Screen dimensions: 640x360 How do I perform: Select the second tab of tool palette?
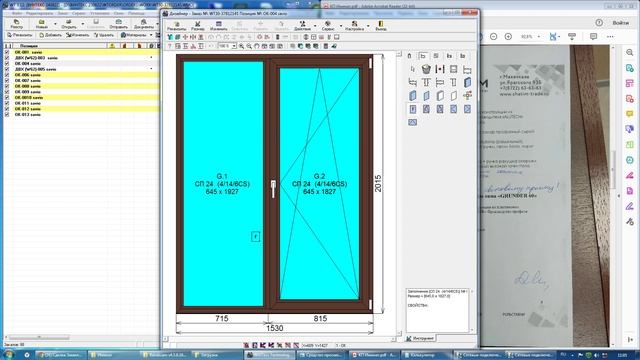pyautogui.click(x=423, y=56)
